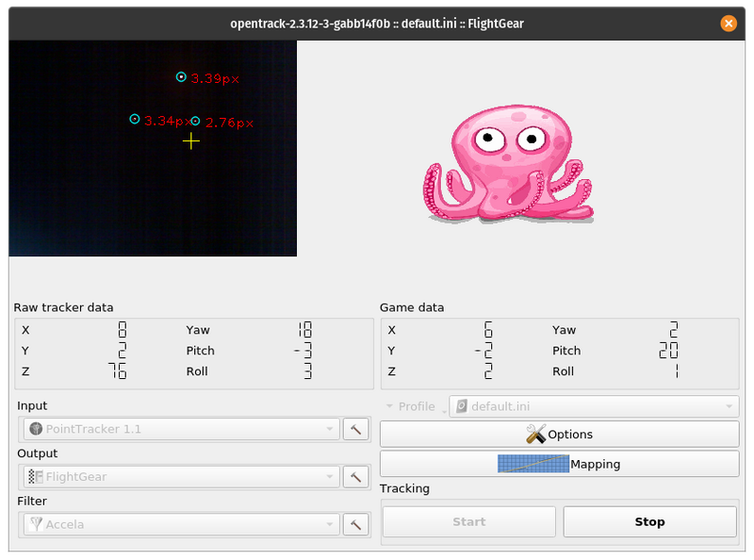This screenshot has width=754, height=560.
Task: Click the window title bar text
Action: pyautogui.click(x=377, y=24)
